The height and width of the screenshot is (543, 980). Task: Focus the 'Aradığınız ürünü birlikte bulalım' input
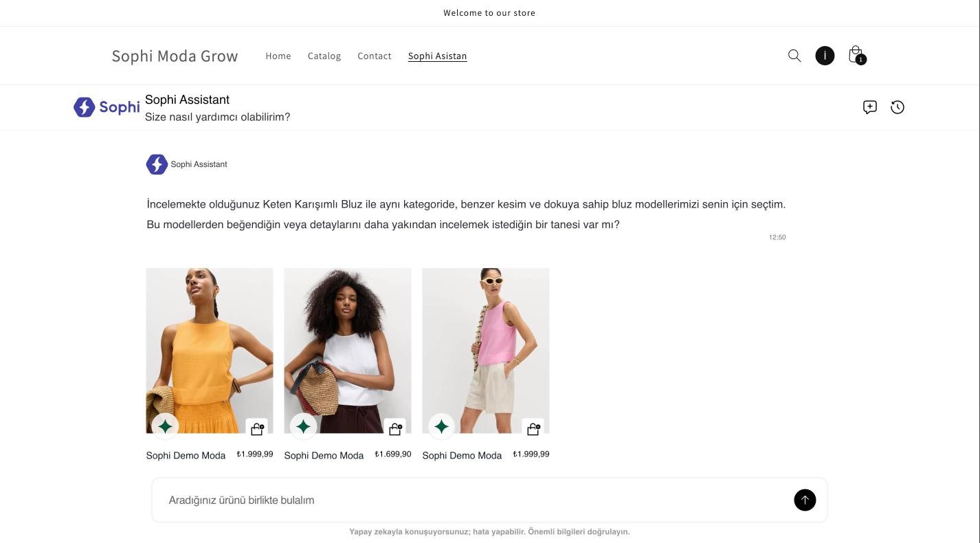tap(489, 500)
